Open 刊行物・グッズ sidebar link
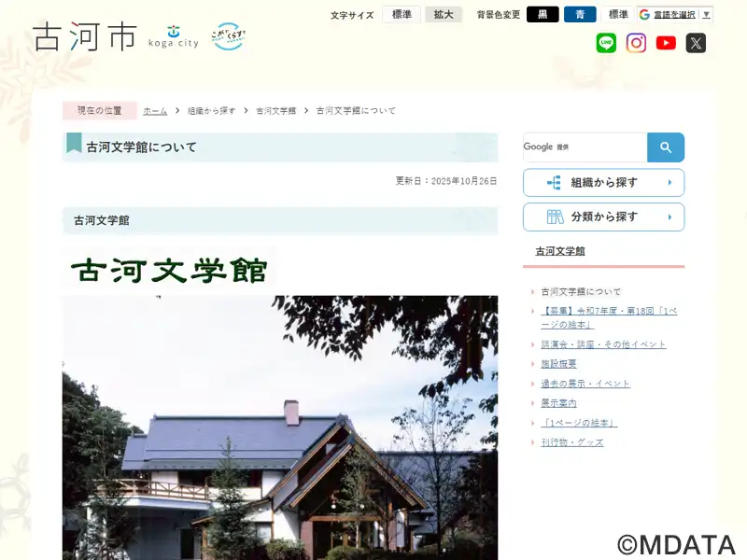 (572, 442)
